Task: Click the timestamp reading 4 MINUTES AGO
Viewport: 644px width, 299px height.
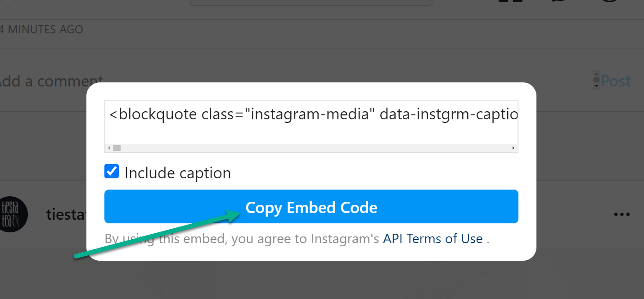Action: [41, 29]
